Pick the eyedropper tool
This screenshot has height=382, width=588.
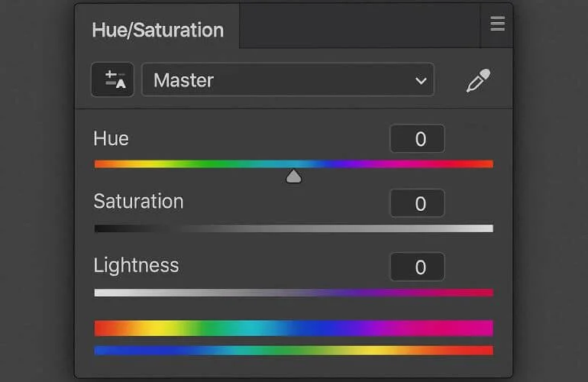[478, 80]
